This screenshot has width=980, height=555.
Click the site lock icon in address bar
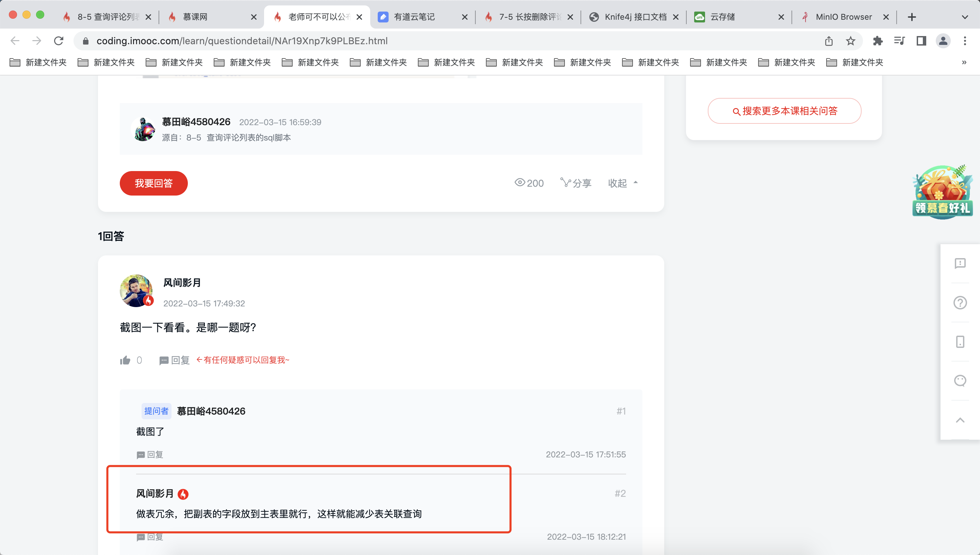86,41
